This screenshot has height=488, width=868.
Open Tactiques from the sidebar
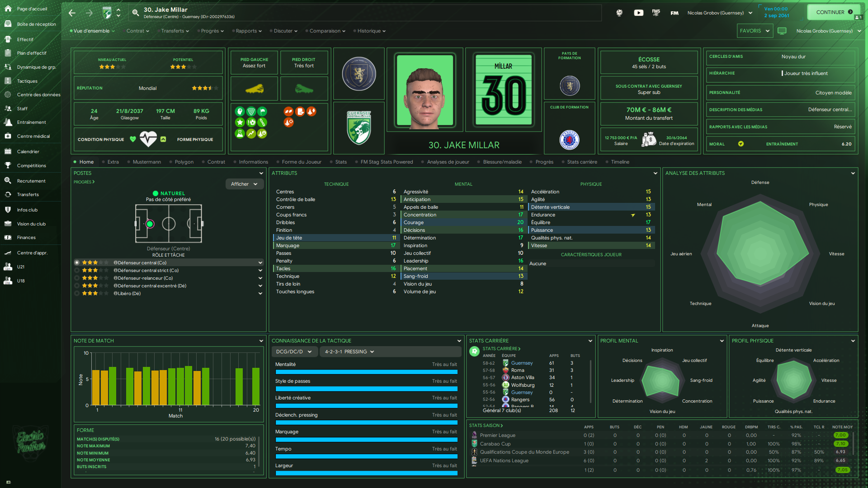(27, 81)
